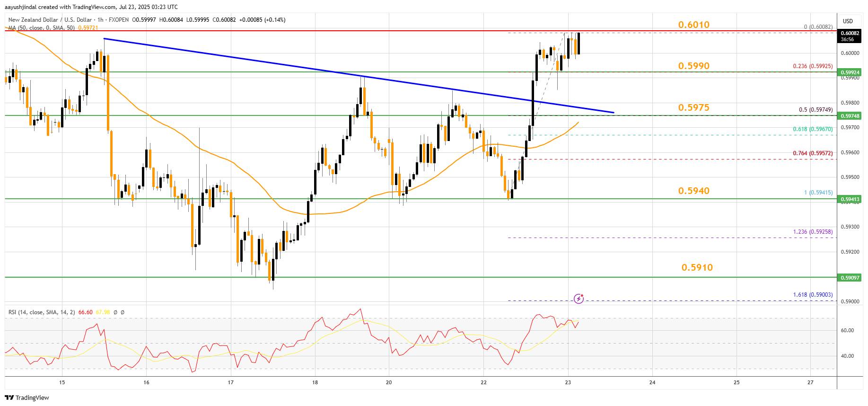868x406 pixels.
Task: Click the date label 18 on time axis
Action: (315, 382)
